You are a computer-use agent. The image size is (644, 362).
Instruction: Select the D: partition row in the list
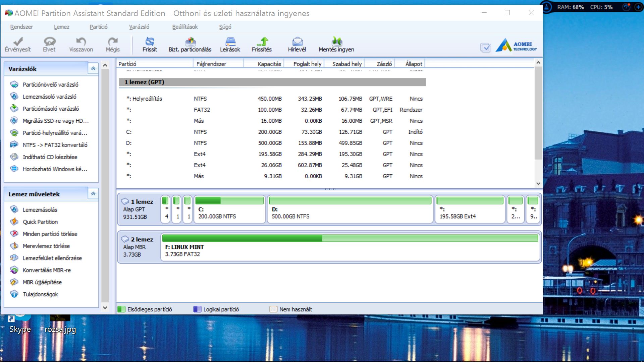(272, 143)
